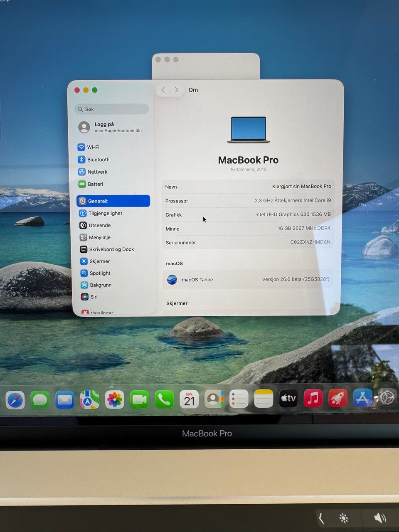Open Skjermer settings in sidebar

(x=95, y=261)
